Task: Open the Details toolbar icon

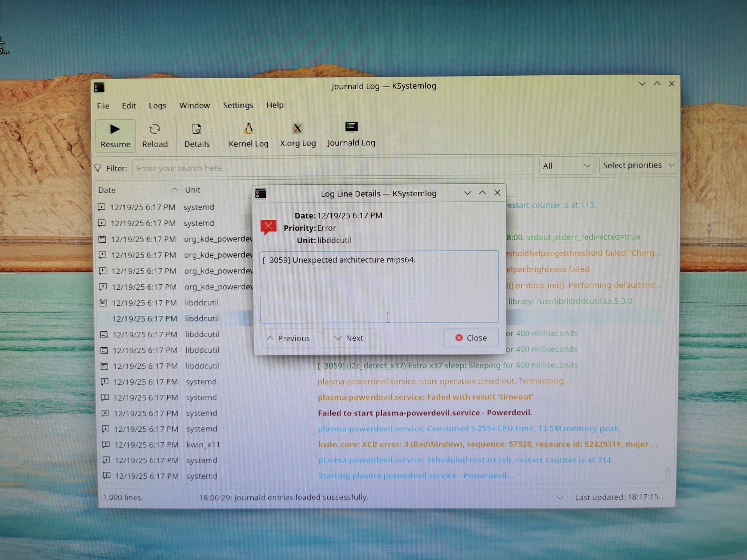Action: tap(197, 129)
